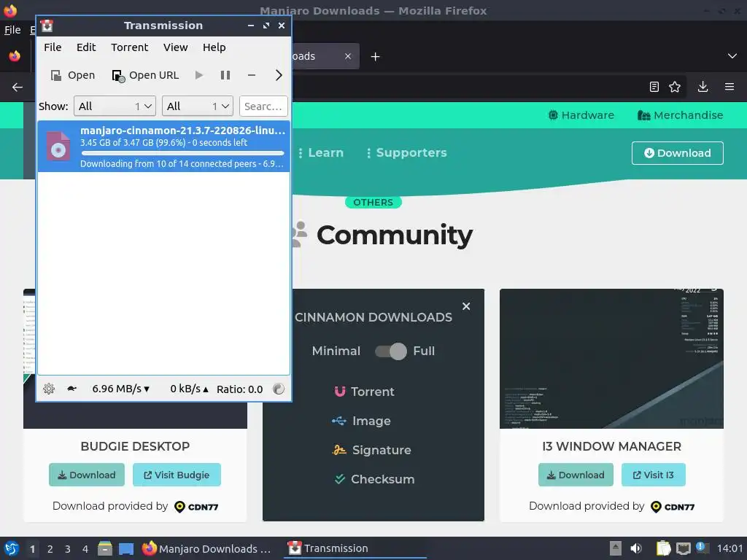Open a new Firefox tab
This screenshot has height=560, width=747.
376,57
